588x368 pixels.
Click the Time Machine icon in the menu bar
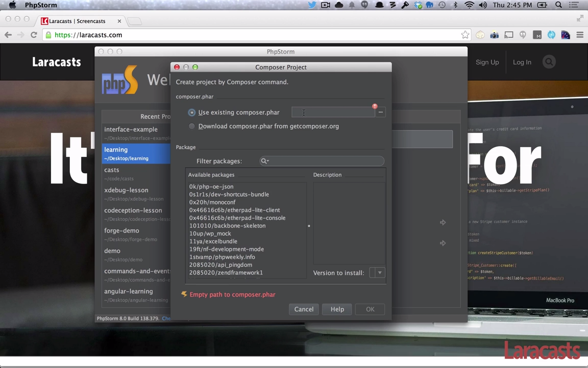click(442, 5)
